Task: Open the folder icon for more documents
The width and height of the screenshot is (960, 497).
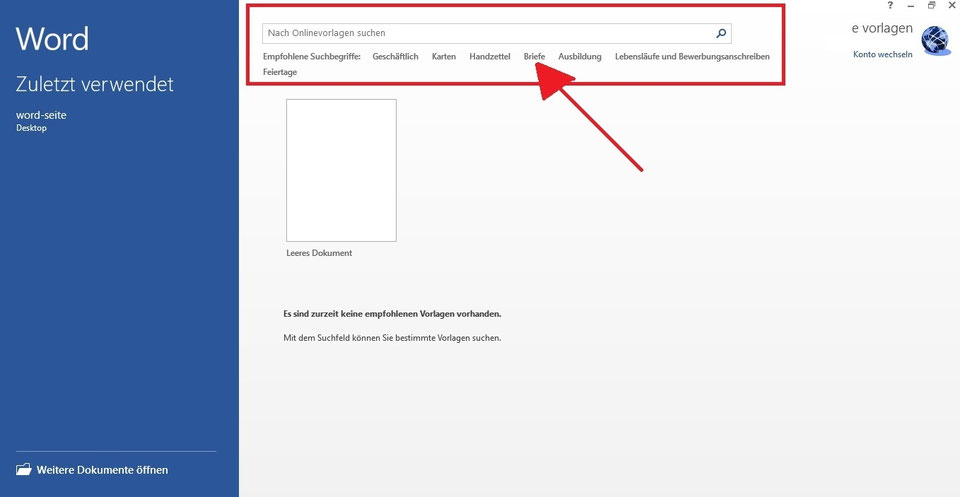Action: (x=23, y=469)
